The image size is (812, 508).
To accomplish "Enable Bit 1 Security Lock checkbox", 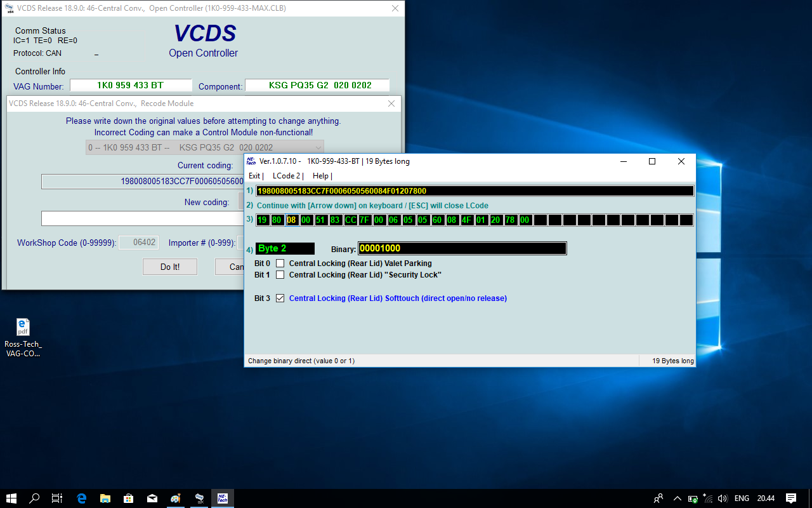I will click(280, 275).
